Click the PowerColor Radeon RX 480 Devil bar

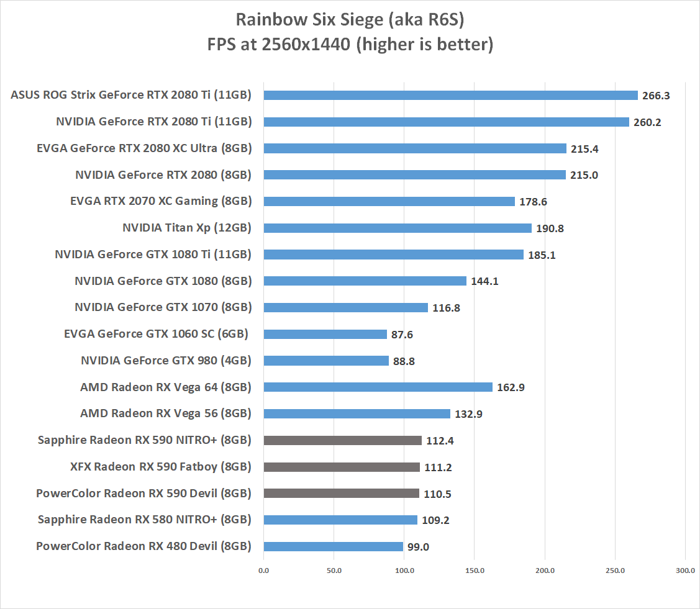333,546
